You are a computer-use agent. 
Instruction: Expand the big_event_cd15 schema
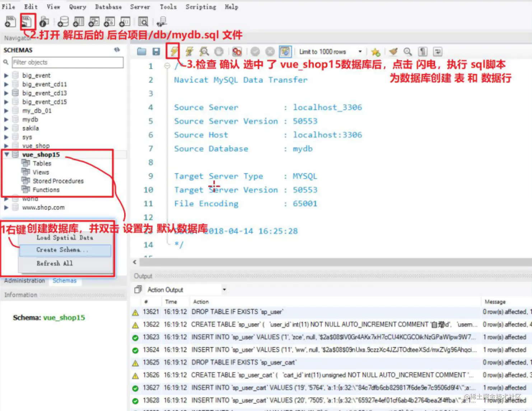pos(6,102)
